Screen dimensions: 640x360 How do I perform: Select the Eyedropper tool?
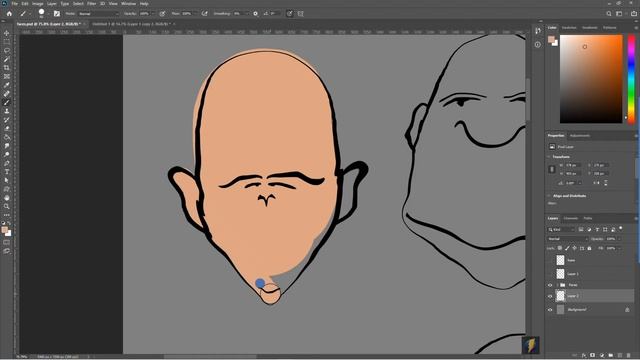coord(7,85)
